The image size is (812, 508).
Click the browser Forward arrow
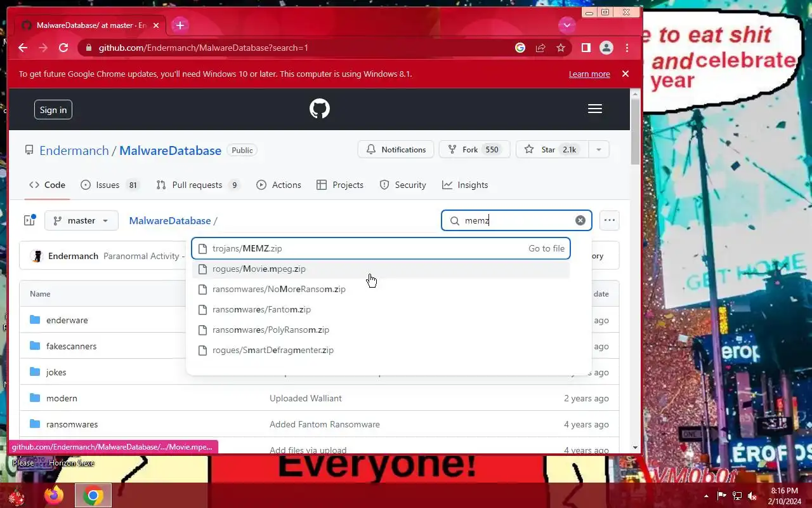(x=43, y=48)
